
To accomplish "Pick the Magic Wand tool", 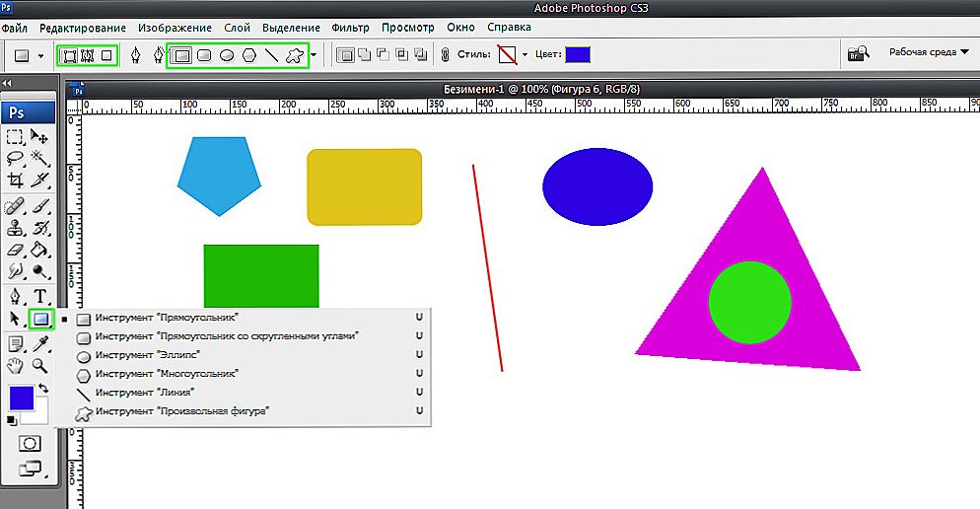I will coord(40,158).
